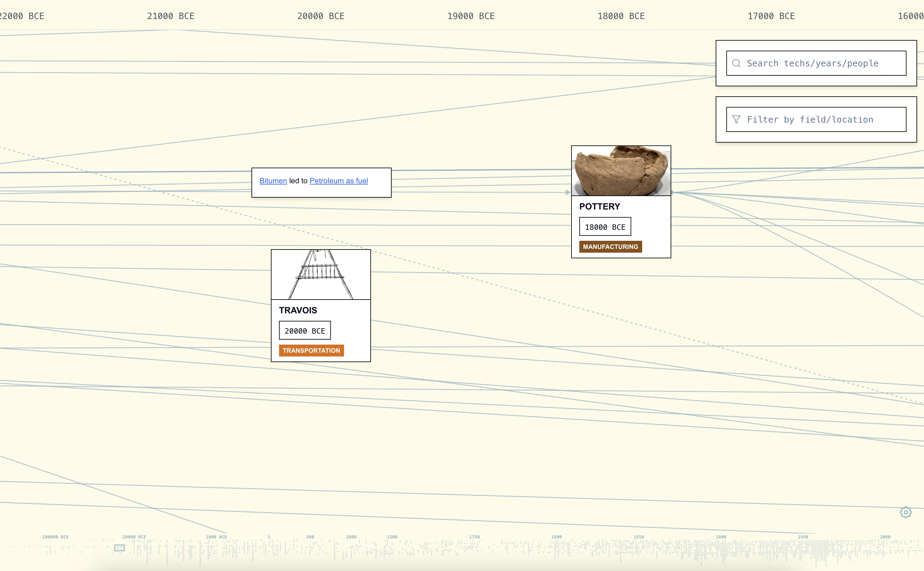Click the TRANSPORTATION category tag
Viewport: 924px width, 571px height.
pyautogui.click(x=311, y=351)
